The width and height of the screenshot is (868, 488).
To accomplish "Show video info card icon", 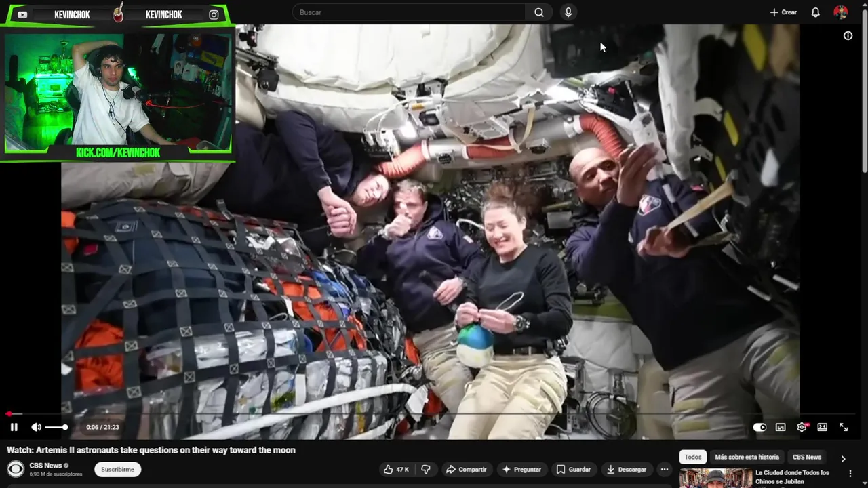I will 848,36.
